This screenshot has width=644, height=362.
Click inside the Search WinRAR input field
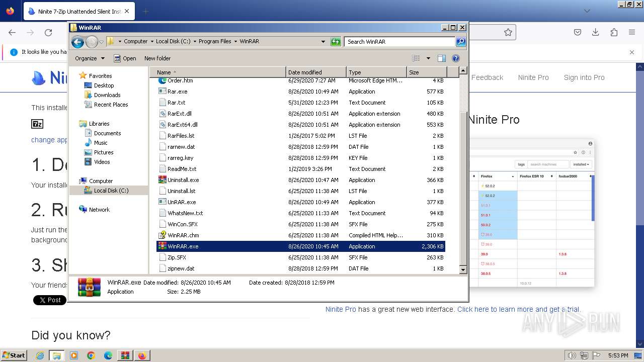400,42
